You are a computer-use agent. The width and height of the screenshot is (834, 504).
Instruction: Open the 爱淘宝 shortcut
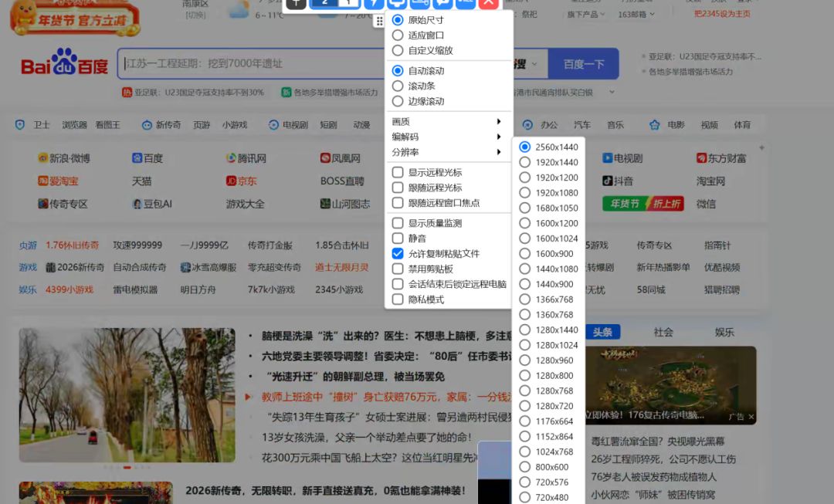pos(58,181)
